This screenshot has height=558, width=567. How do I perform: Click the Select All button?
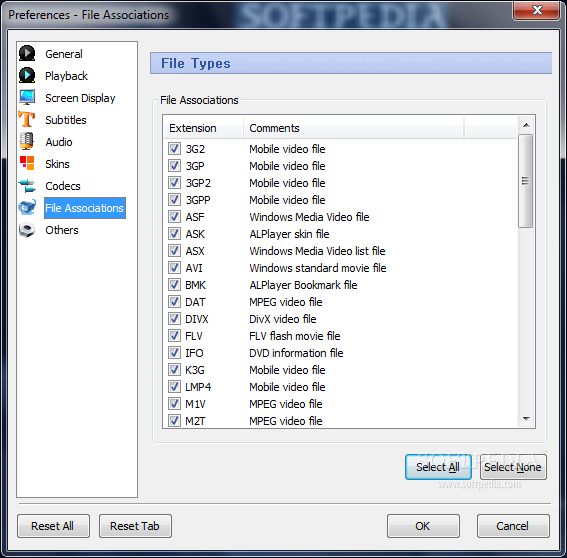click(438, 467)
